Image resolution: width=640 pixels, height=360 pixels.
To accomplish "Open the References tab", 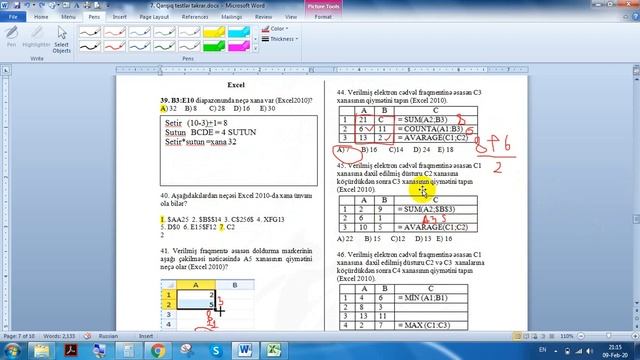I will click(x=195, y=17).
